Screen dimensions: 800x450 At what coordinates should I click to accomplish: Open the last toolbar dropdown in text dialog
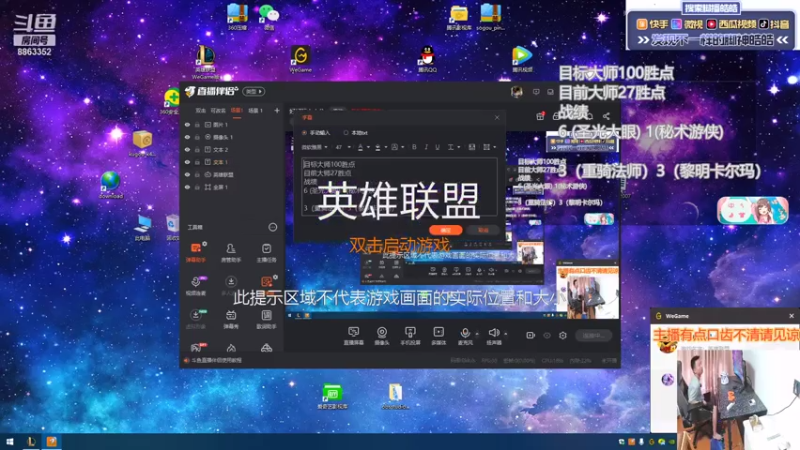click(490, 147)
